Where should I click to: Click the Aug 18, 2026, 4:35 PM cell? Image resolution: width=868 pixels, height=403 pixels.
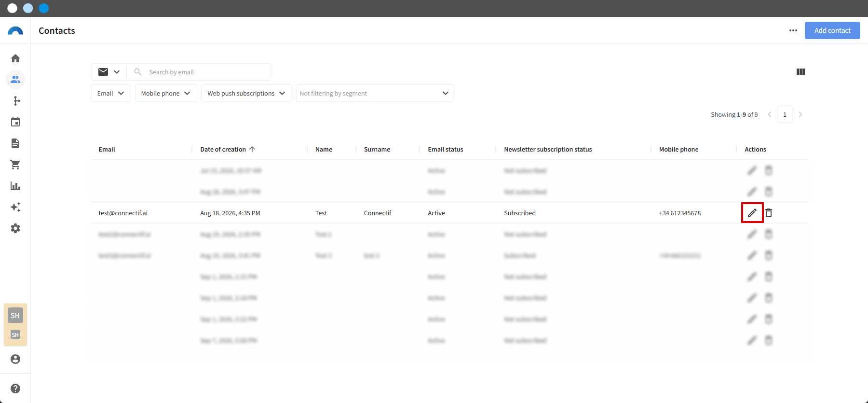click(x=230, y=213)
